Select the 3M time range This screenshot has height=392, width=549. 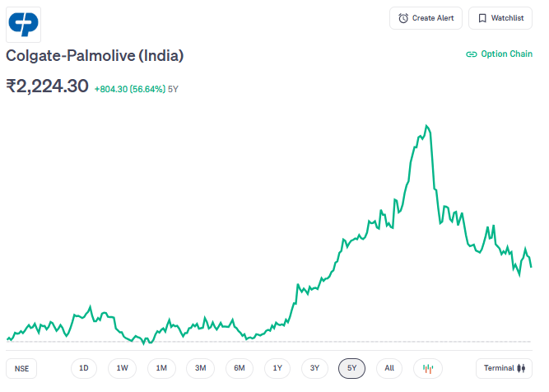(200, 368)
